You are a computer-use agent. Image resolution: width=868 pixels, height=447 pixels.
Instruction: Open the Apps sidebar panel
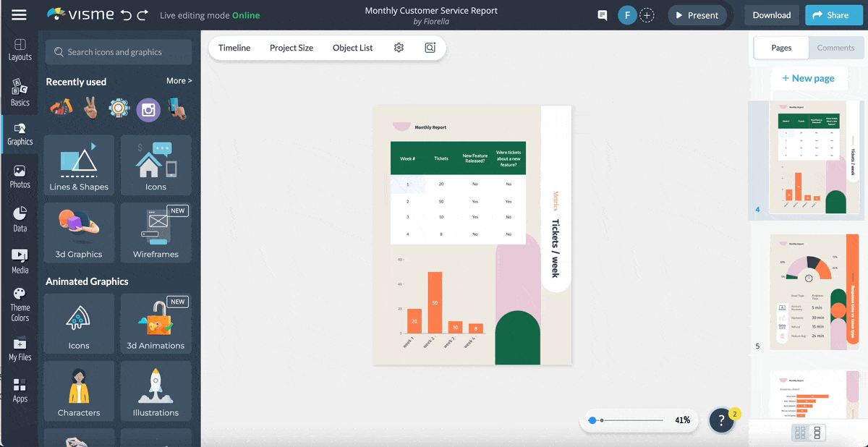point(20,391)
